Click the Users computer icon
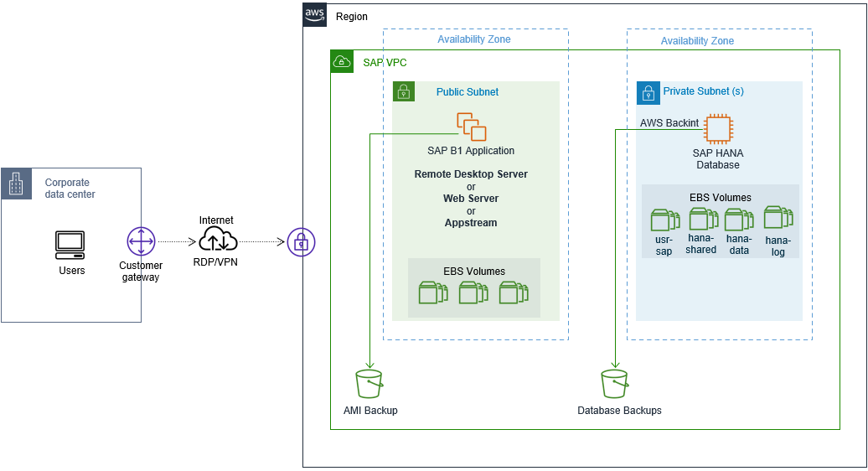The height and width of the screenshot is (471, 868). [70, 246]
